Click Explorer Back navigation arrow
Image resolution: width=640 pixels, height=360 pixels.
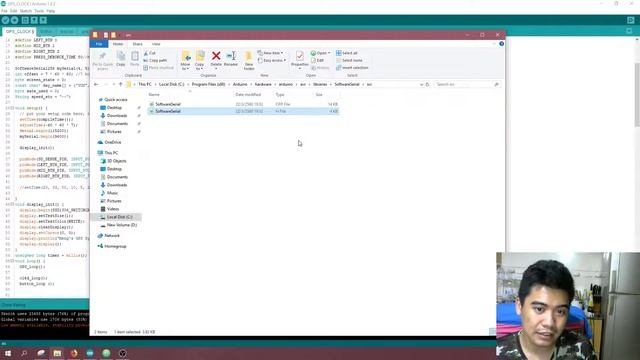(x=96, y=84)
